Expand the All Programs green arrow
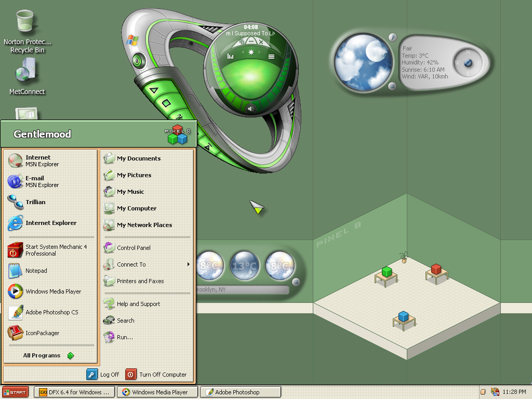This screenshot has width=532, height=399. tap(71, 355)
